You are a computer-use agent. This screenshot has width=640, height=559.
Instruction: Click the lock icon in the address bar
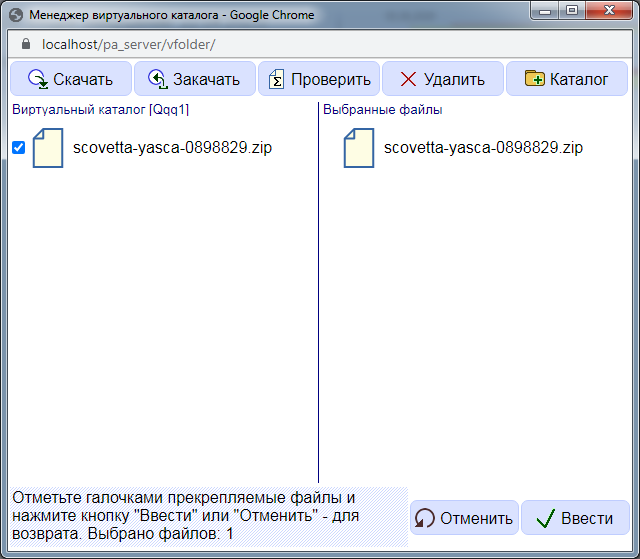[x=26, y=44]
